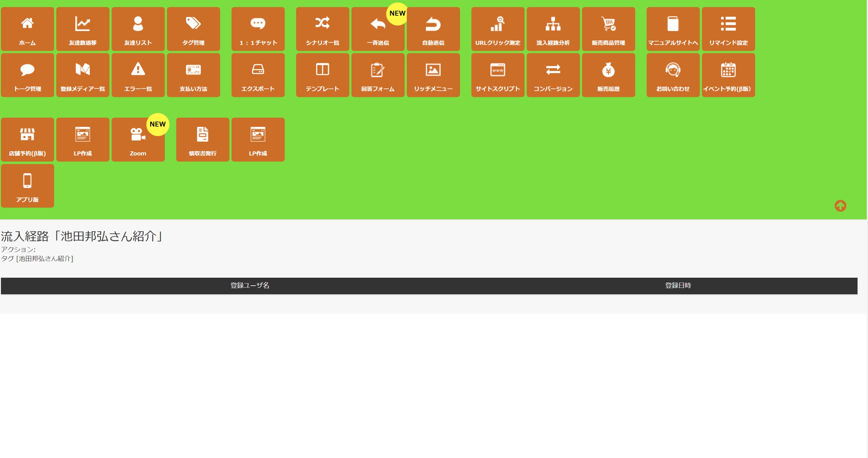Open LP作成 tile beside 領収書発行

258,140
